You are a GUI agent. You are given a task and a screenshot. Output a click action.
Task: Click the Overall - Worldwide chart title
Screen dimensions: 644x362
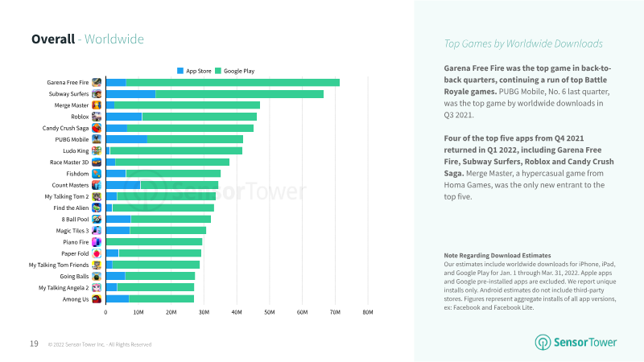pos(88,39)
